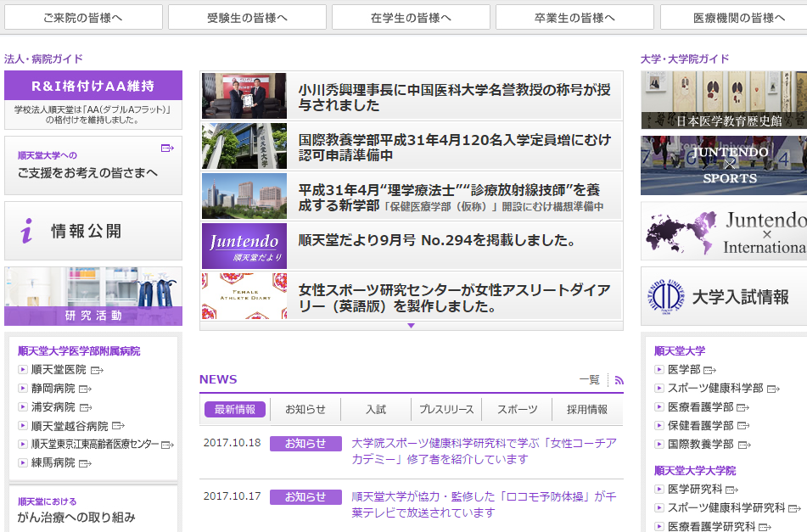Image resolution: width=807 pixels, height=532 pixels.
Task: Open the JUNTENDO SPORTS banner
Action: tap(724, 165)
